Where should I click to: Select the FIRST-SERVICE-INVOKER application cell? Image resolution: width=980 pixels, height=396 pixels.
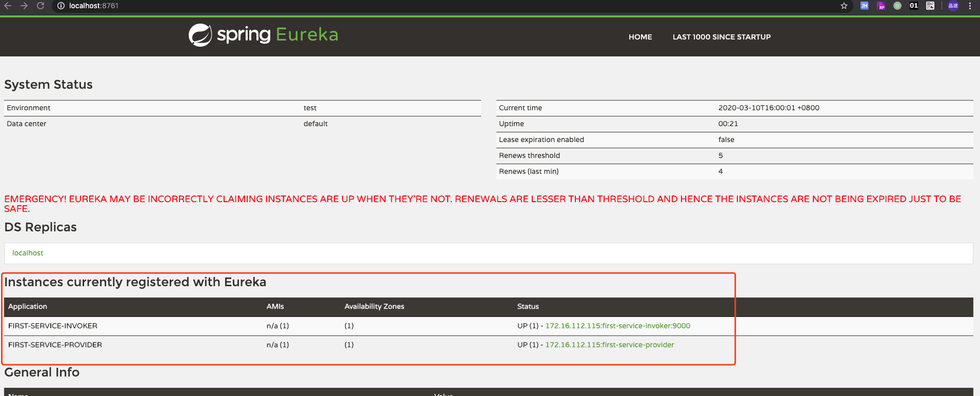point(53,326)
